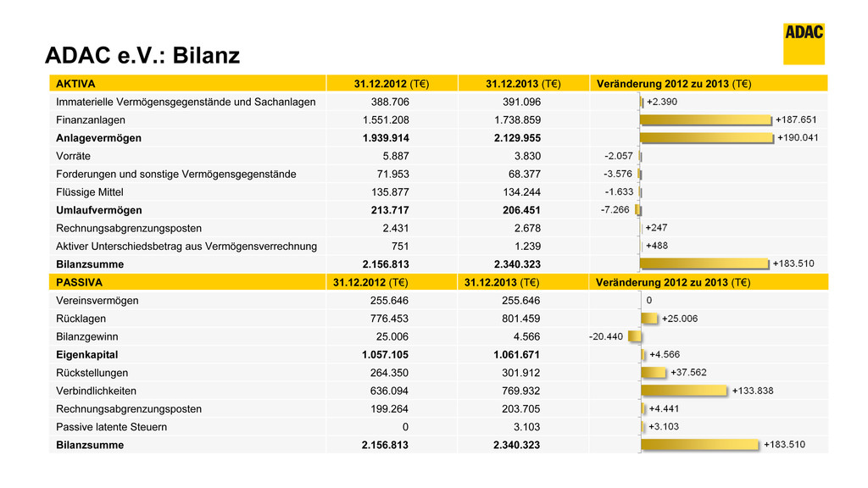Select the Forderungen change label -3.576
The image size is (868, 488).
pyautogui.click(x=618, y=174)
